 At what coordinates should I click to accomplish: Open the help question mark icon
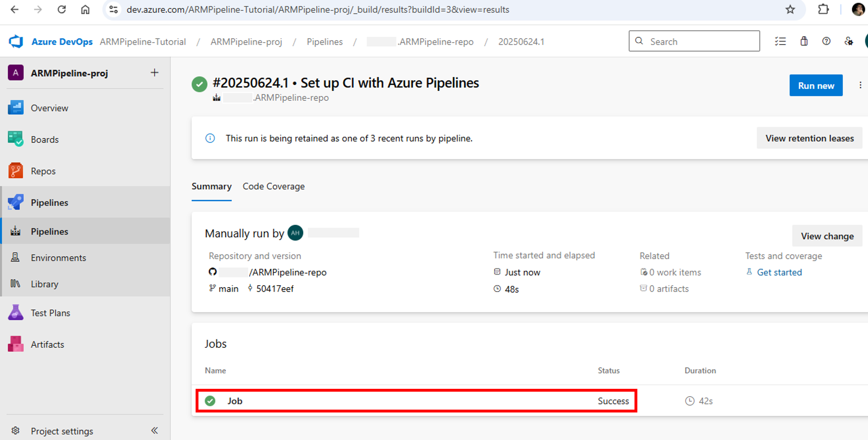pyautogui.click(x=826, y=41)
